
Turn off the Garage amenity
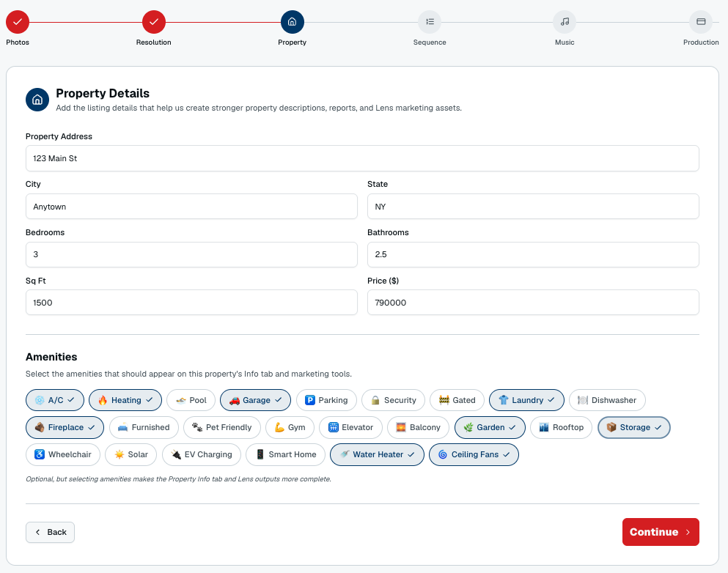click(x=255, y=400)
